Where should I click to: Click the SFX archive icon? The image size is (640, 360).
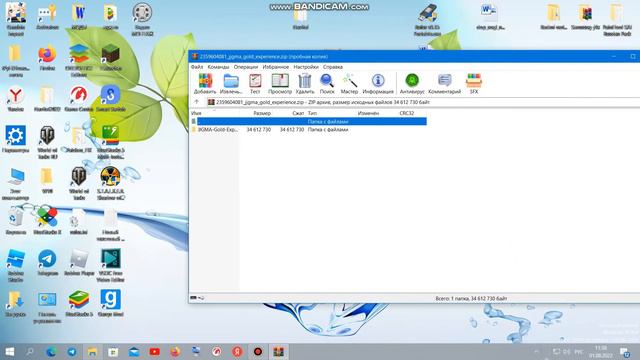474,84
